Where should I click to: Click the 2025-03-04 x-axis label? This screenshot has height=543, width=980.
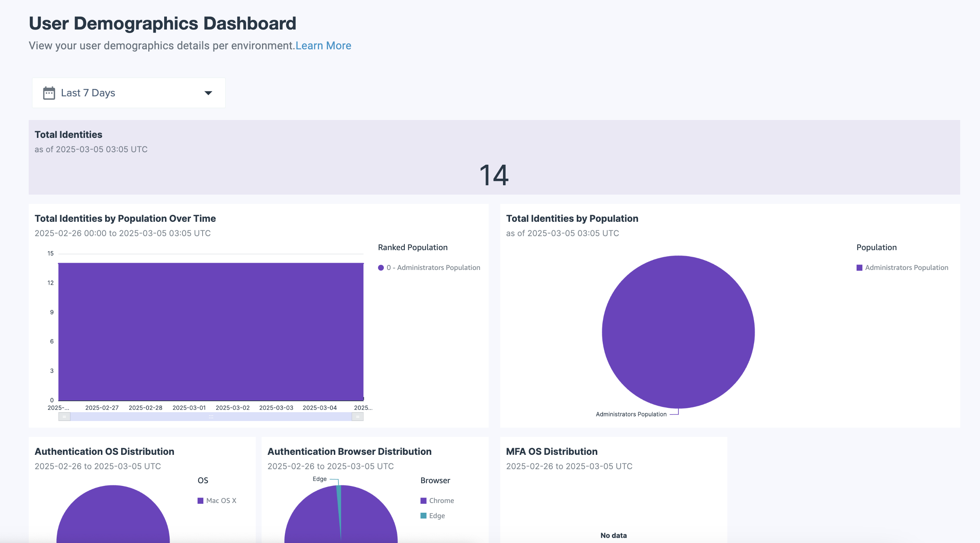(320, 408)
